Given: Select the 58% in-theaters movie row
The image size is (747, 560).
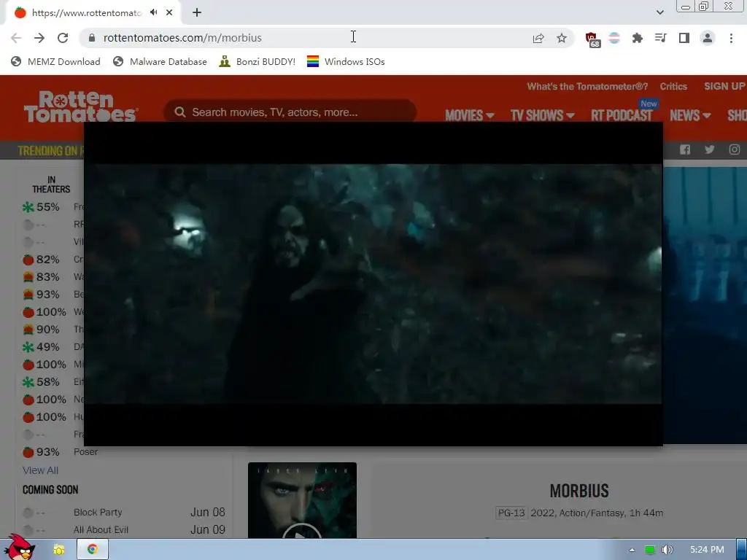Looking at the screenshot, I should [53, 382].
